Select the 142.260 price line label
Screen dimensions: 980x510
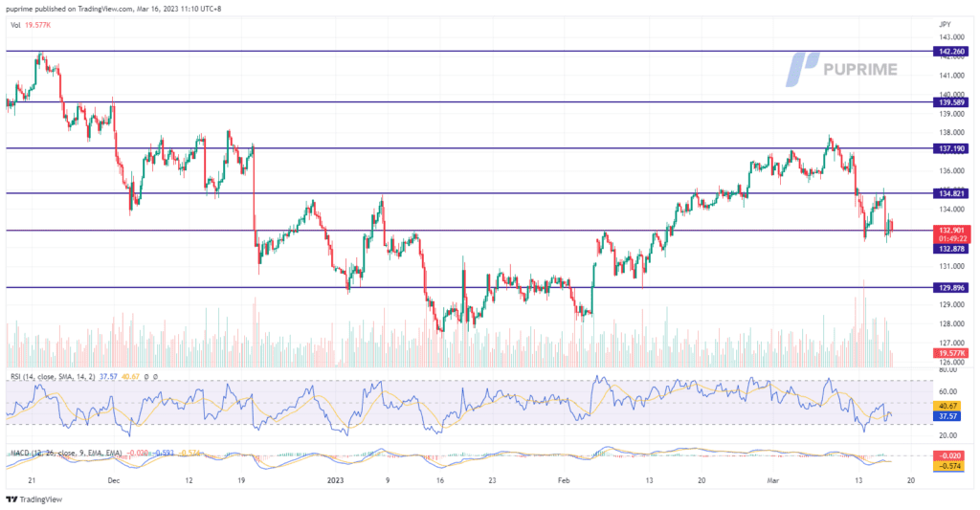click(950, 52)
